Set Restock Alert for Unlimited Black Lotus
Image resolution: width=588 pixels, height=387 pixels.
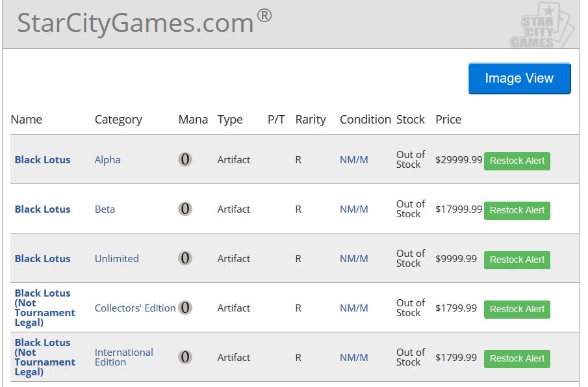(x=517, y=260)
